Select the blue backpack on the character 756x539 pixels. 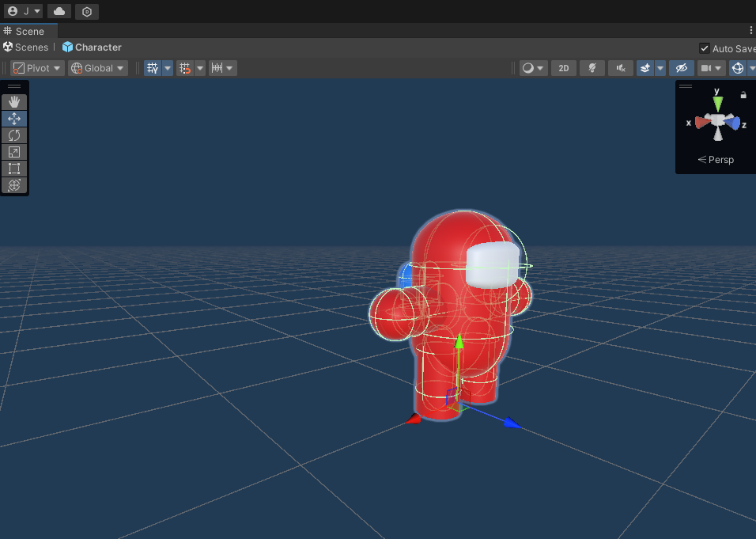pyautogui.click(x=405, y=276)
